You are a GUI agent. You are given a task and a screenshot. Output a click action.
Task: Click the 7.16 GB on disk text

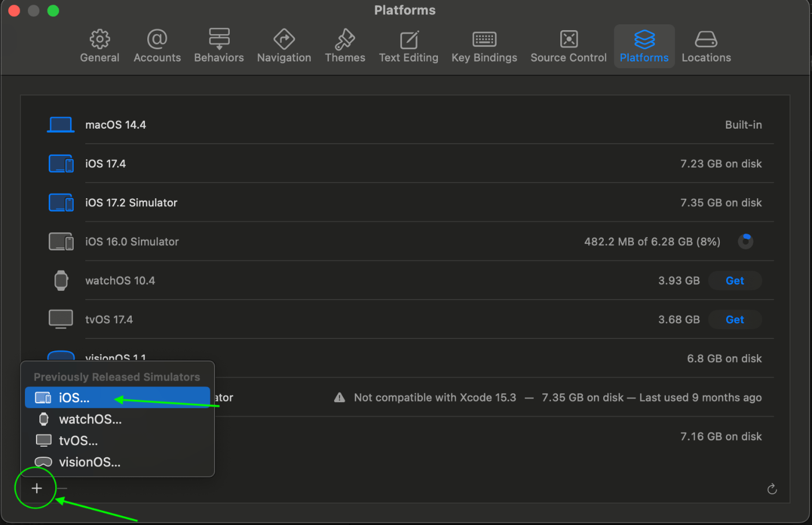[721, 436]
